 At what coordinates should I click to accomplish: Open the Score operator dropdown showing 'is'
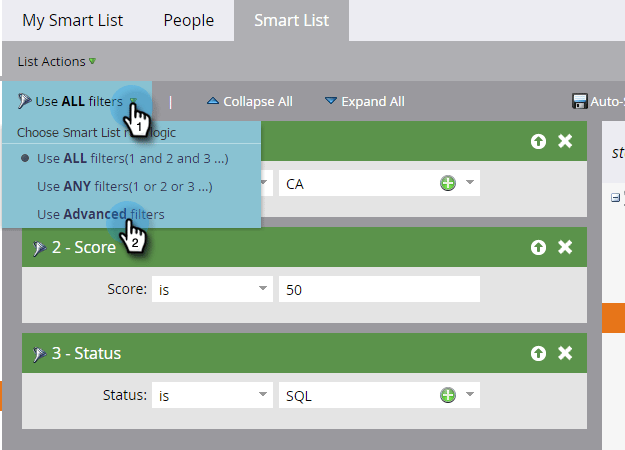pos(212,290)
